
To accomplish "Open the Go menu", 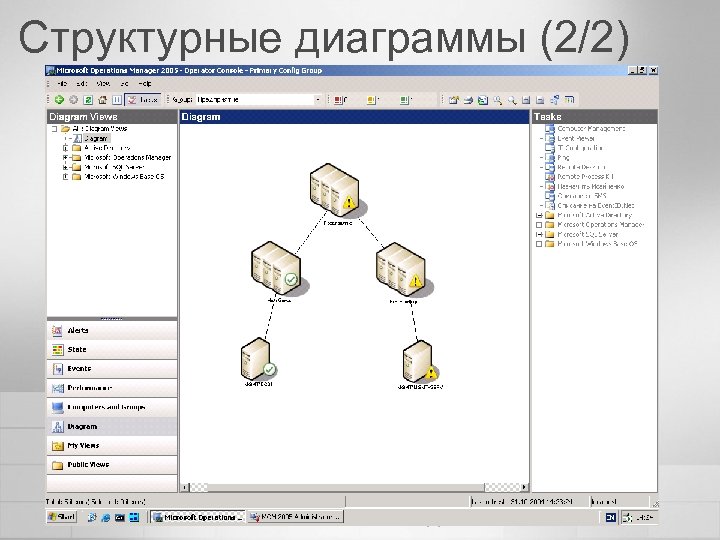I will (x=124, y=84).
